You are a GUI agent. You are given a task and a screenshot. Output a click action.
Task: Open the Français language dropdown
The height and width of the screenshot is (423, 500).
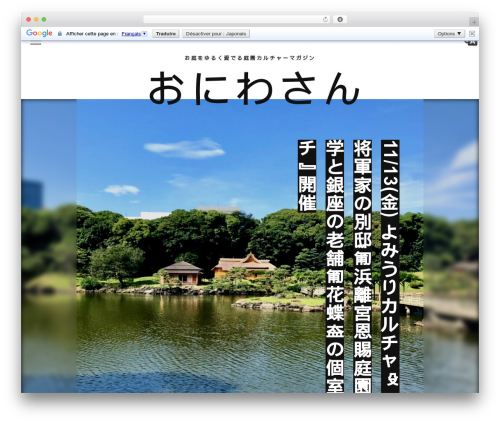click(x=134, y=34)
